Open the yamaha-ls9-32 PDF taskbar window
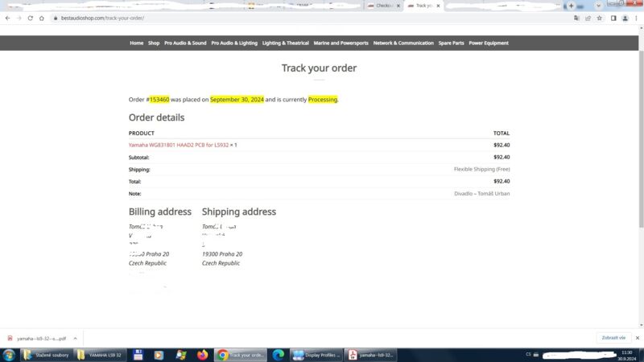The image size is (644, 362). 371,355
